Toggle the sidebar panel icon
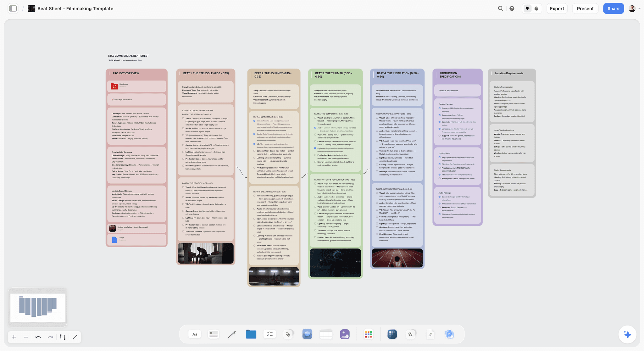 (13, 8)
